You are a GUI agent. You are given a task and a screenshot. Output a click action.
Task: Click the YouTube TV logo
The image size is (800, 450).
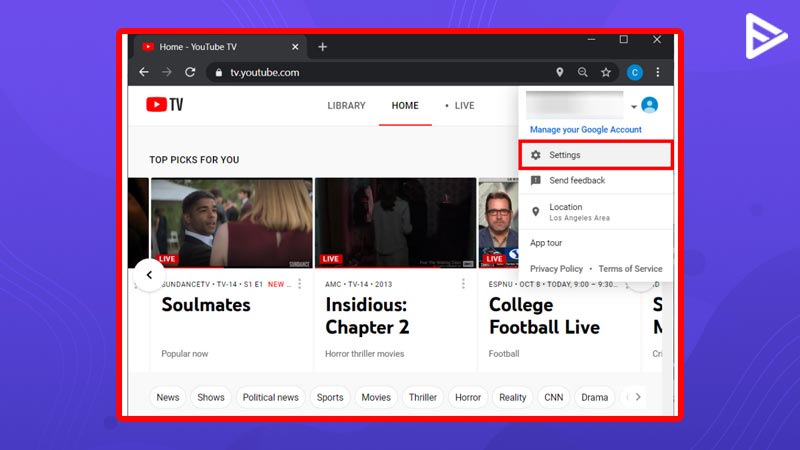click(x=164, y=105)
